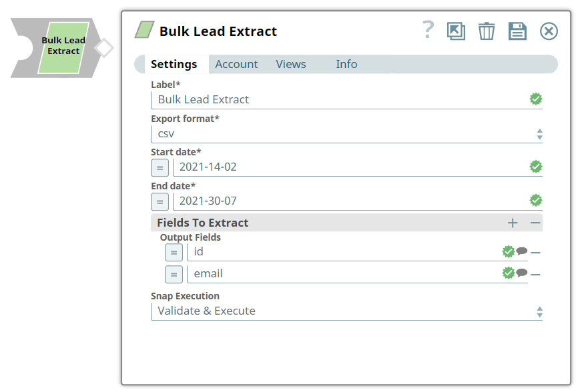Screen dimensions: 582x392
Task: Click the Output Fields label
Action: click(190, 237)
